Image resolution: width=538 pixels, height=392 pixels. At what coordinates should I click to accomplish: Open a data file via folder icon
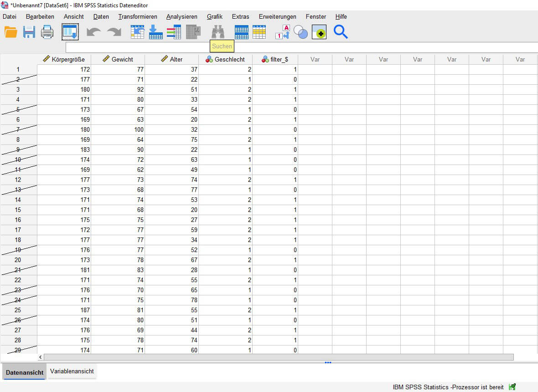click(x=11, y=32)
